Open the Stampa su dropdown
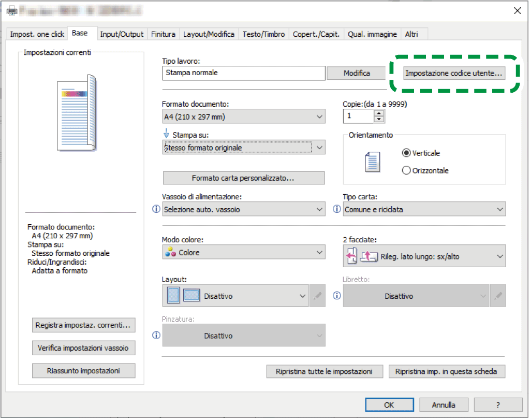This screenshot has height=420, width=530. [244, 148]
